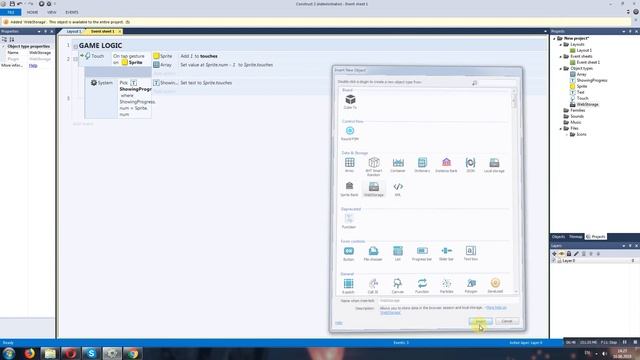Select Event sheet 1 in Projects tree

pyautogui.click(x=588, y=62)
